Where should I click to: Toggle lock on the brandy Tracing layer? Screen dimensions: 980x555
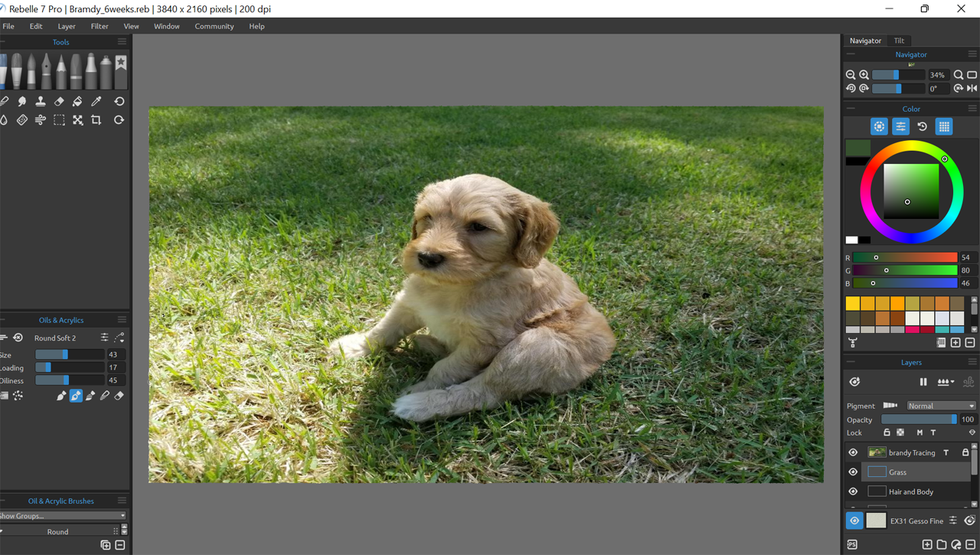tap(965, 452)
